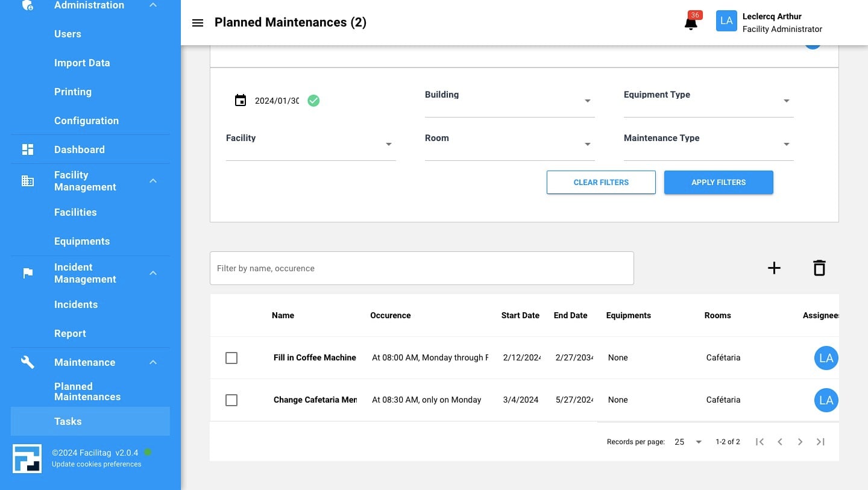This screenshot has width=868, height=490.
Task: Click the delete trash icon
Action: 819,268
